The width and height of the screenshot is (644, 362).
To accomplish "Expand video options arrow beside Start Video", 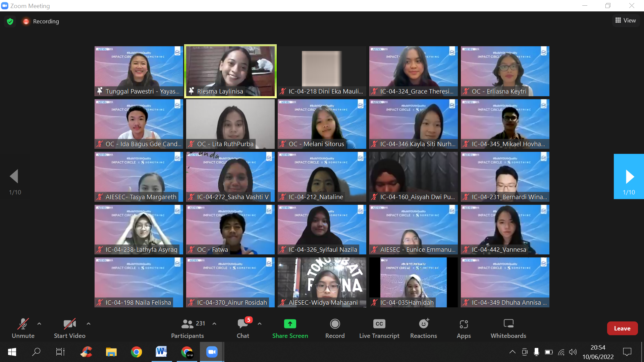I will click(x=89, y=324).
